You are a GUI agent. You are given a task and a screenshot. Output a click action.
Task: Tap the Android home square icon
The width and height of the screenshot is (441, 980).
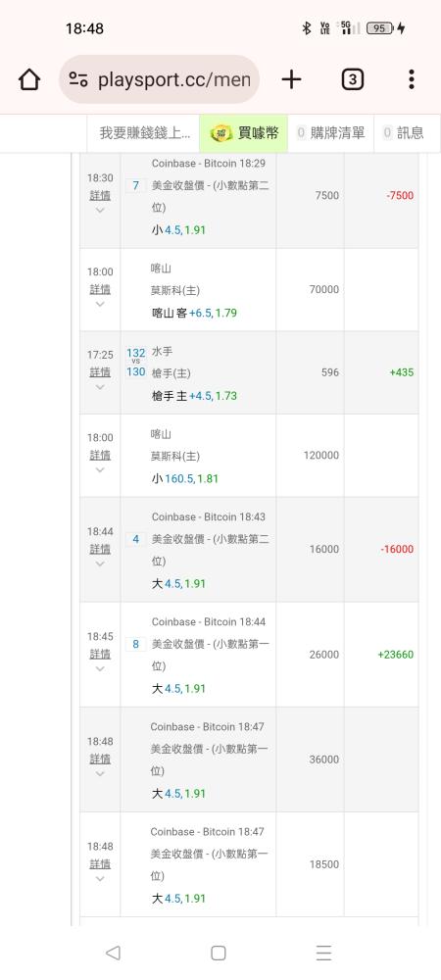(x=218, y=953)
